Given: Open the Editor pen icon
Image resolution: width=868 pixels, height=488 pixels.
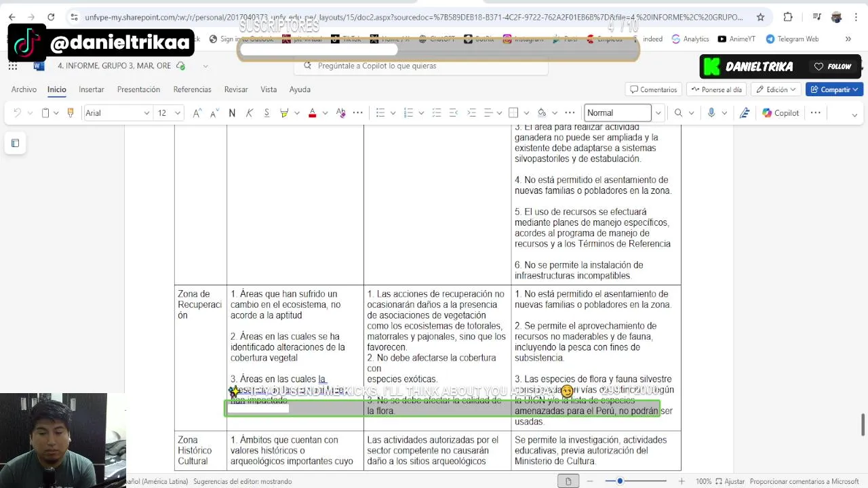Looking at the screenshot, I should pos(745,113).
